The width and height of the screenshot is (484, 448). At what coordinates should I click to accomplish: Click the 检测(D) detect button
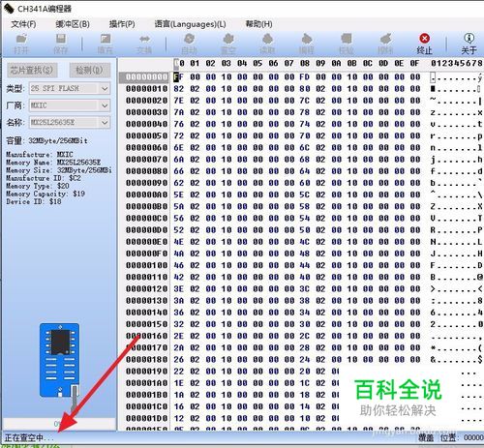click(x=89, y=70)
